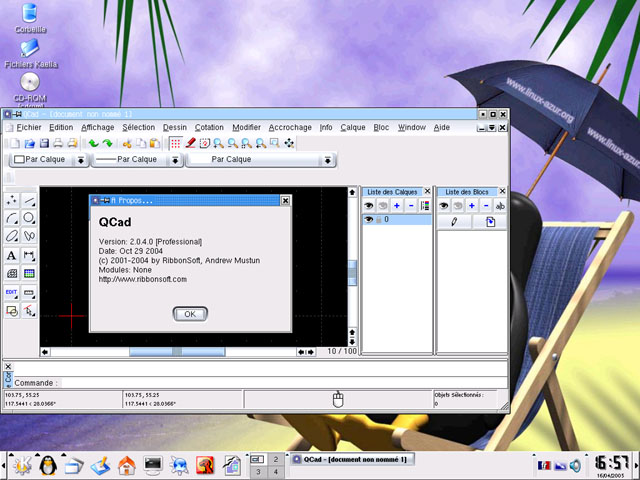Hide all blocks in Liste des Blocs
This screenshot has height=480, width=640.
[x=458, y=206]
